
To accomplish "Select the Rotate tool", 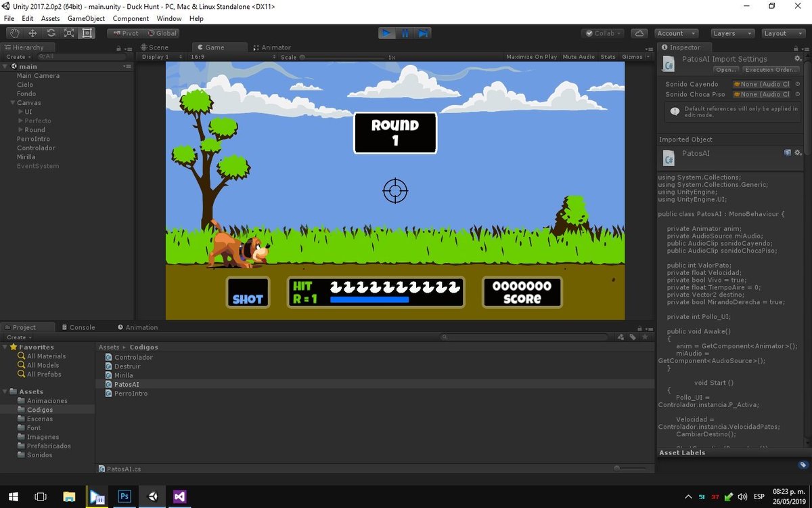I will point(51,33).
